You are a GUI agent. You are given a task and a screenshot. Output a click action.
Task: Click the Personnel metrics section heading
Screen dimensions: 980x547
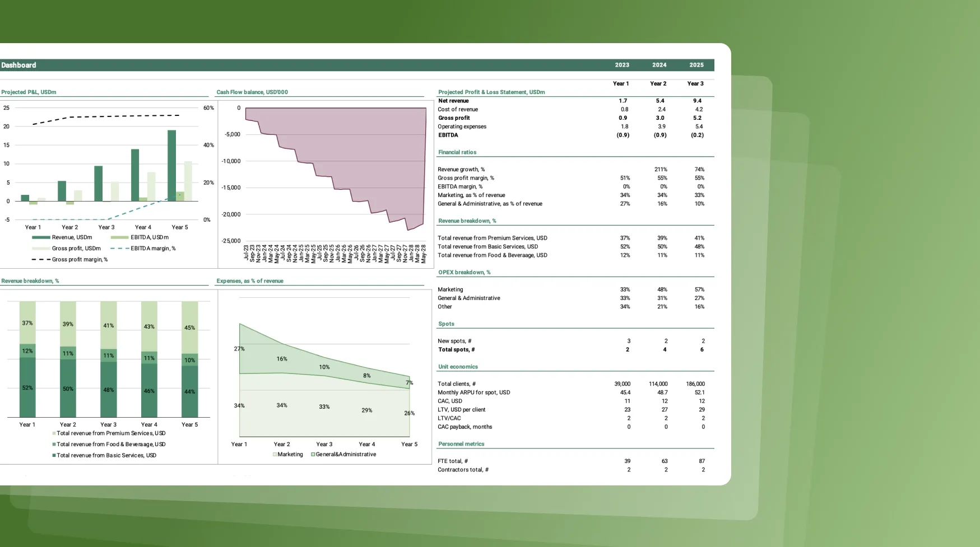(x=461, y=444)
